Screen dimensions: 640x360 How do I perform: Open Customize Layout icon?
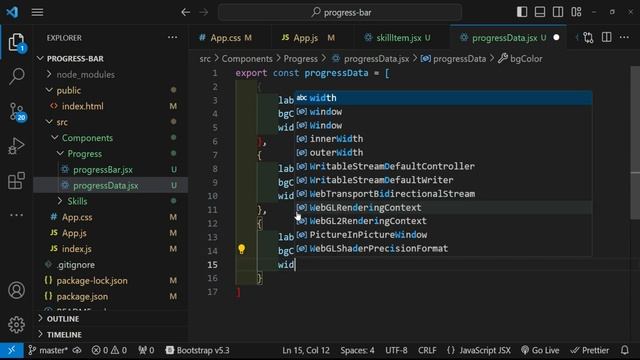(576, 12)
